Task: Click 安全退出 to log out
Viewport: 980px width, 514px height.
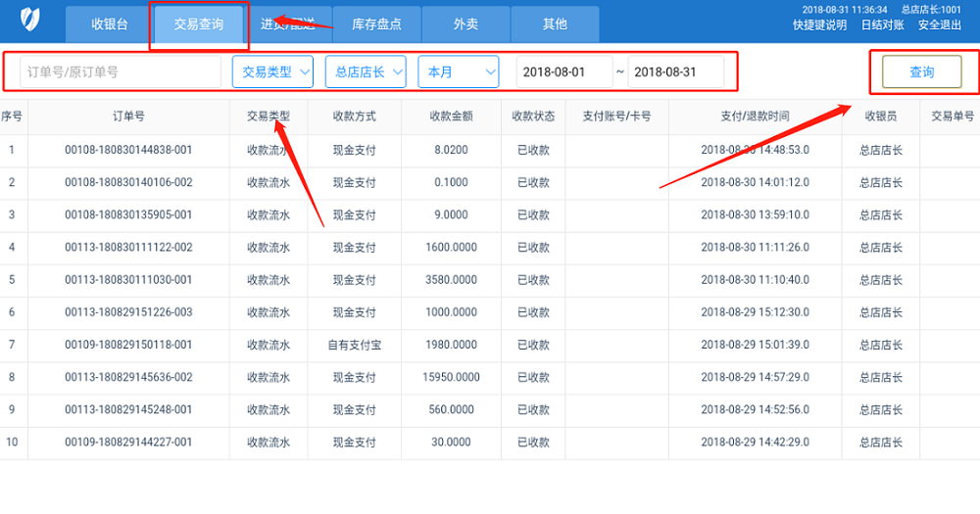Action: click(x=939, y=25)
